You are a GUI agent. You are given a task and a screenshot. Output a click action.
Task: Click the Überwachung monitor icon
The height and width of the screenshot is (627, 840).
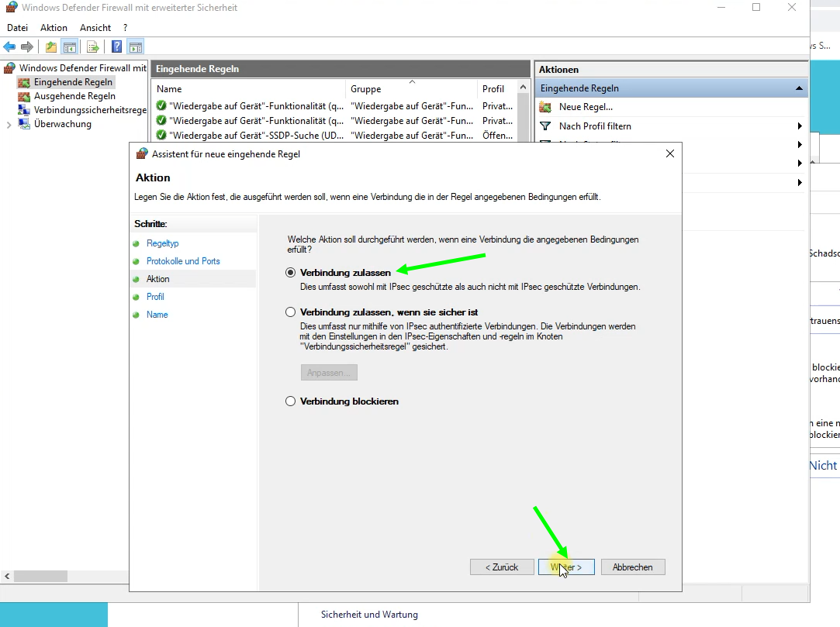pyautogui.click(x=23, y=124)
